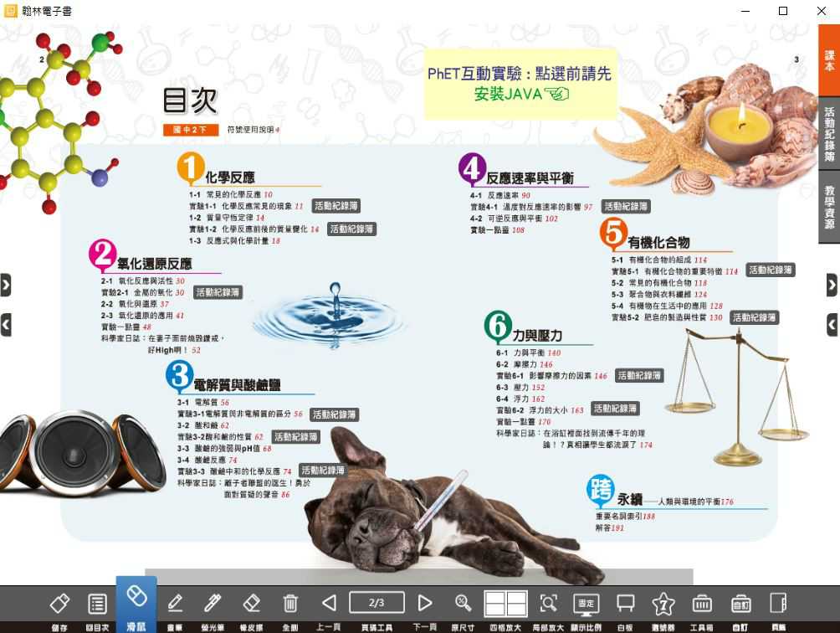840x633 pixels.
Task: Open chapter 6 力與壓力 heading
Action: 537,336
